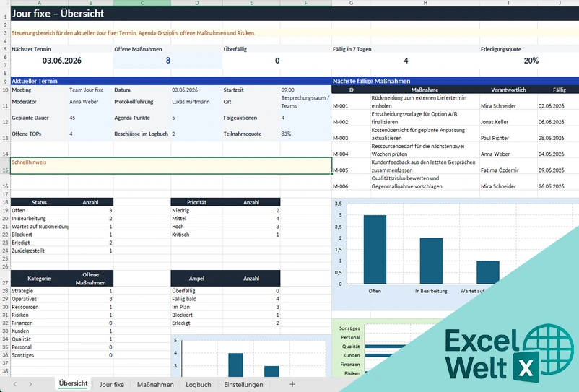Click the Qualität bar in category chart
Screen dimensions: 579x392
tap(384, 347)
